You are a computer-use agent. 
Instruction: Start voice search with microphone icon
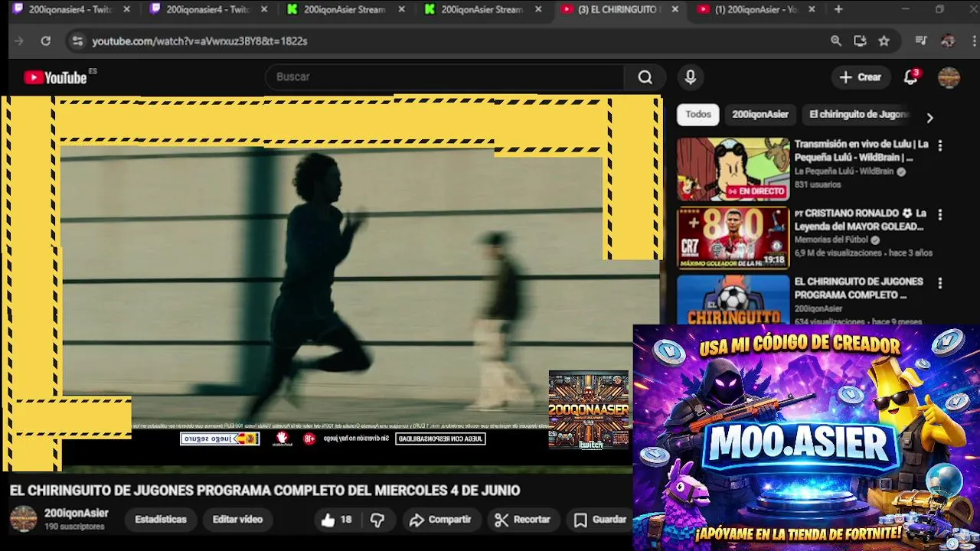click(691, 77)
